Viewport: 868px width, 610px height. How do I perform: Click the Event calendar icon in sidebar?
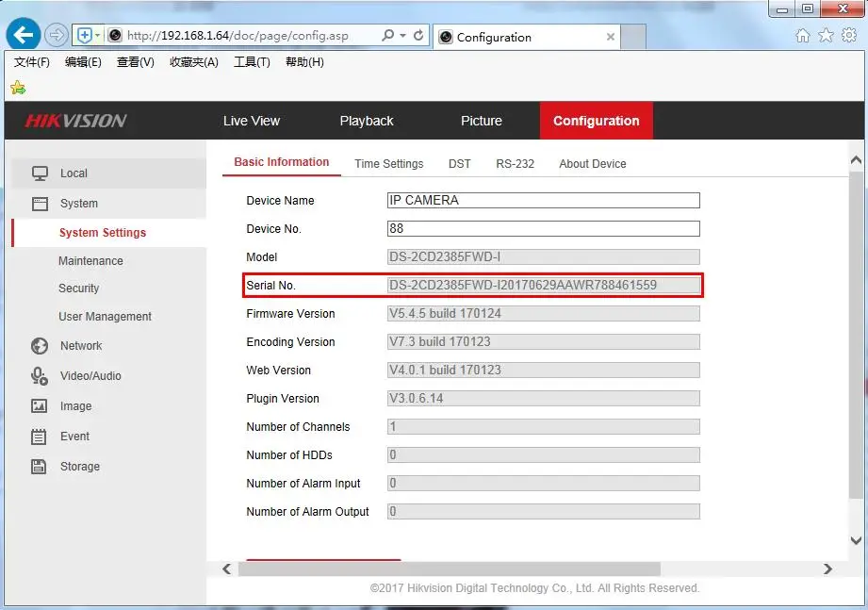point(39,437)
